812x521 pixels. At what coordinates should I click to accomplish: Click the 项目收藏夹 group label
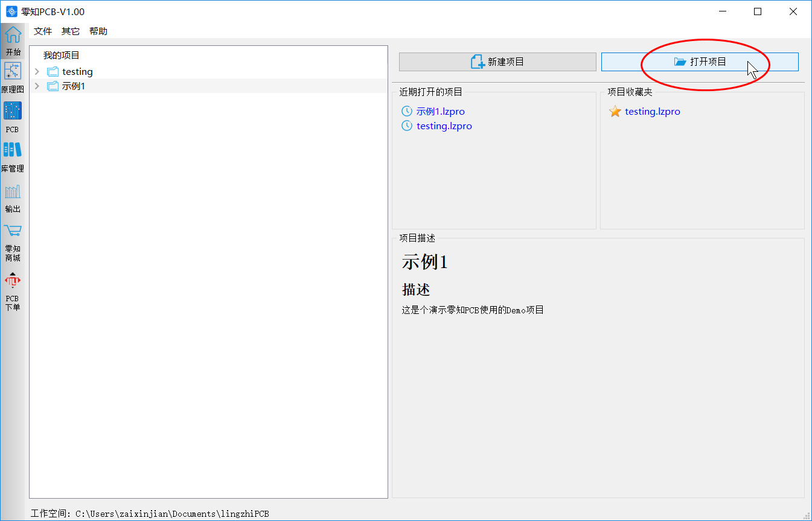(x=630, y=92)
